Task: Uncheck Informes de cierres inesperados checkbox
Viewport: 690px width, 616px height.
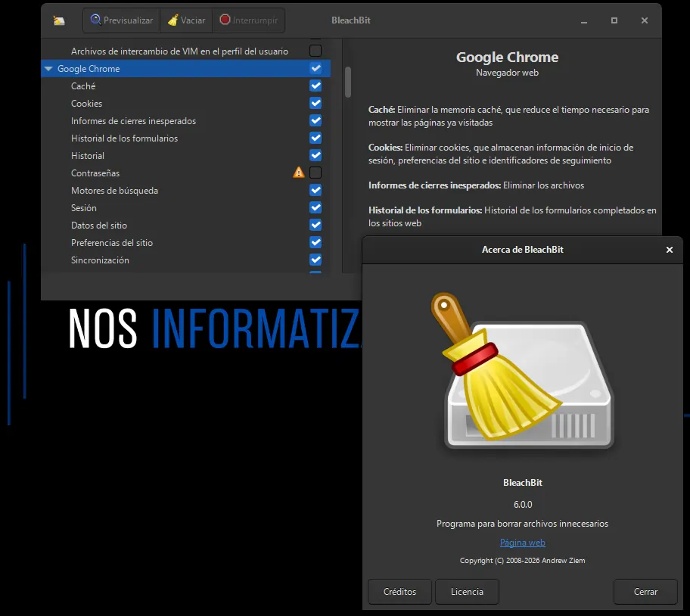Action: (x=315, y=120)
